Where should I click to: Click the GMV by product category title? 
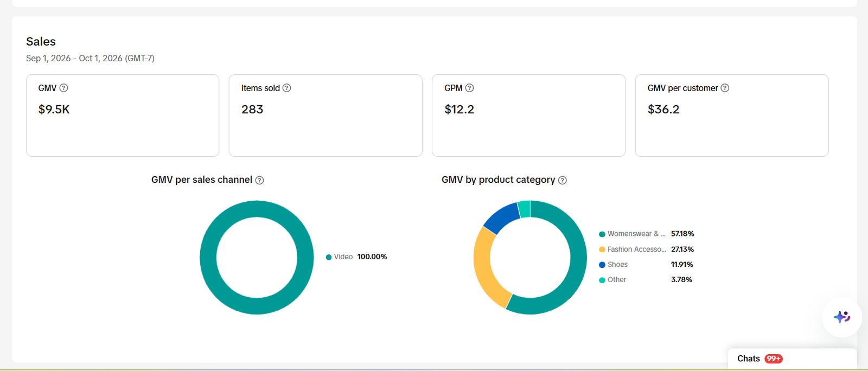click(499, 180)
